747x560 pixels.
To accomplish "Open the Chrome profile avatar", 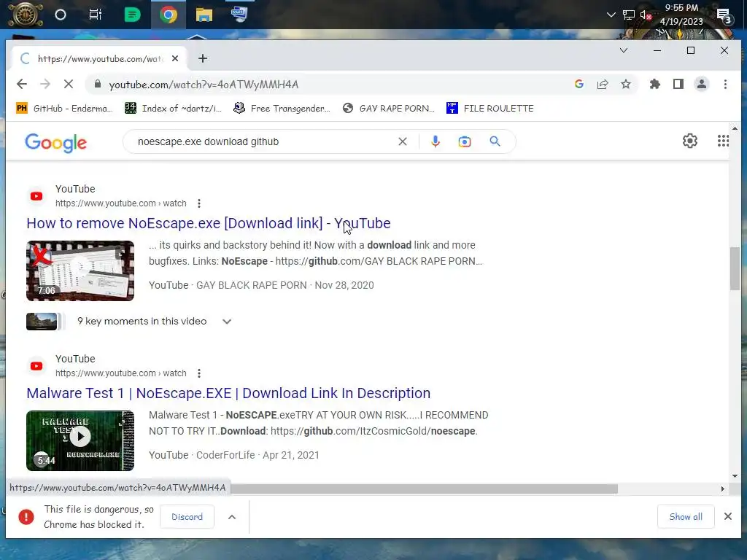I will point(702,85).
